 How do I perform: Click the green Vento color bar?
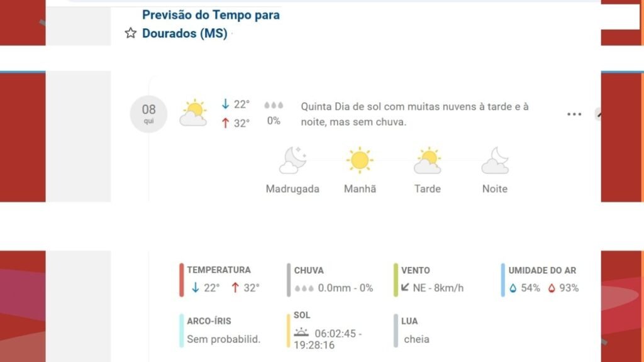pos(396,280)
